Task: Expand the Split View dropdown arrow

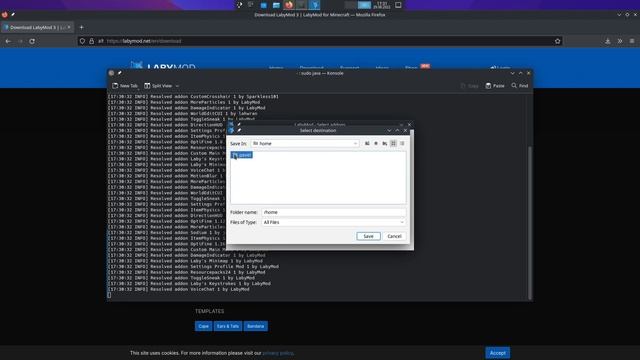Action: [x=177, y=86]
